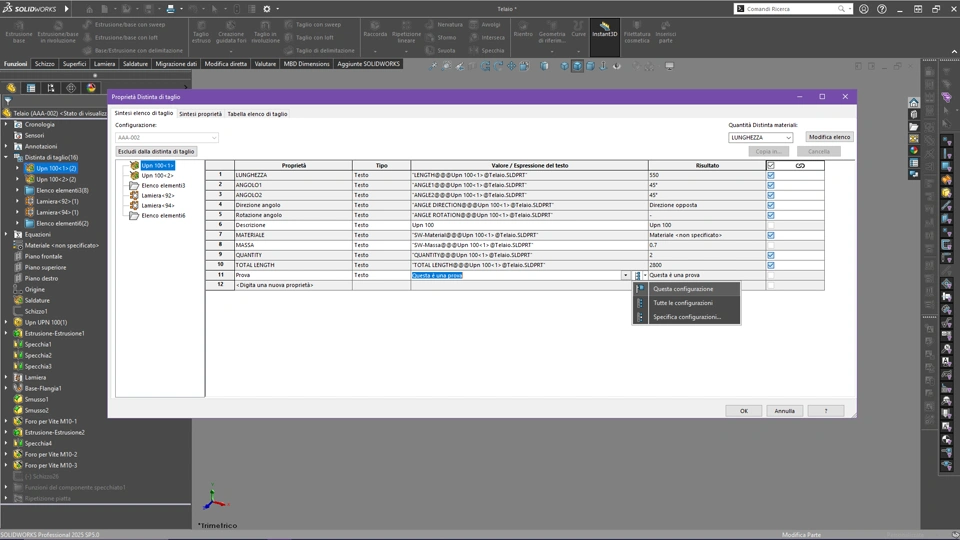Toggle the select-all checkbox in table header

tap(771, 165)
